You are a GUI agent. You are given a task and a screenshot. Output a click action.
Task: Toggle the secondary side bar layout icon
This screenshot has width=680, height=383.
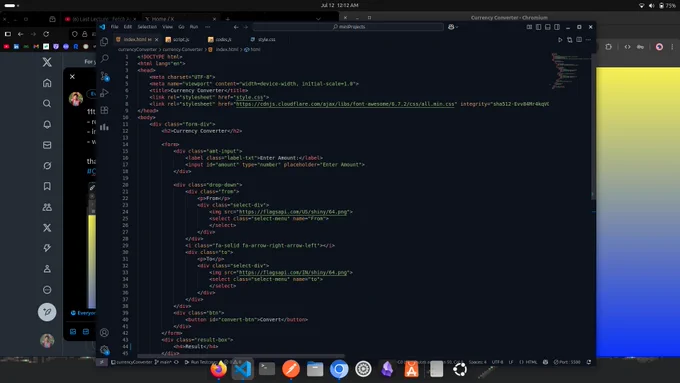click(557, 27)
